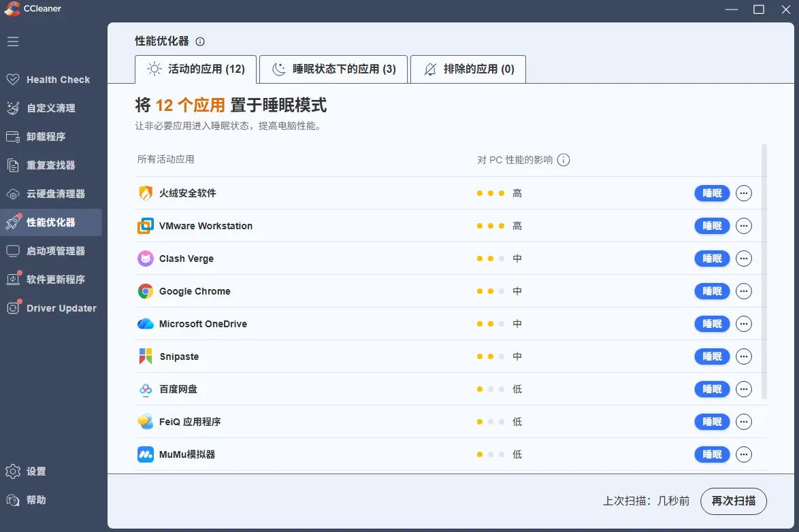Click the MuMu模拟器 app icon

146,454
